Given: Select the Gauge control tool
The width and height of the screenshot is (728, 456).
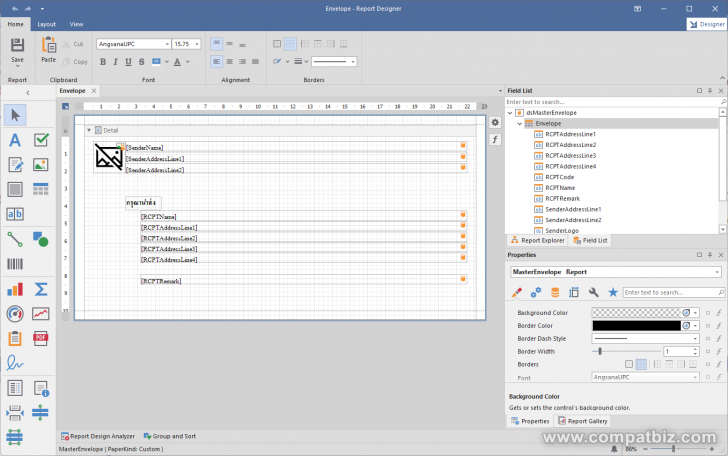Looking at the screenshot, I should point(15,314).
